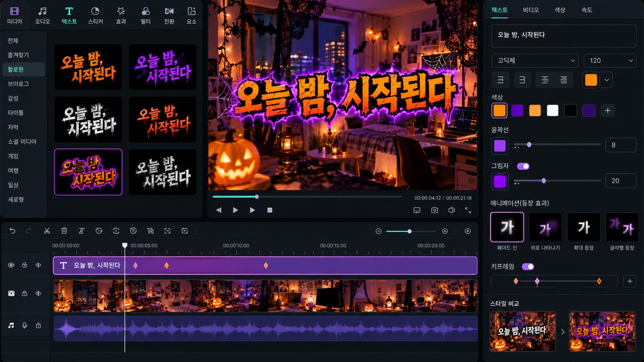Screen dimensions: 644x362
Task: Click the first keyframe diamond on text clip
Action: coord(136,265)
